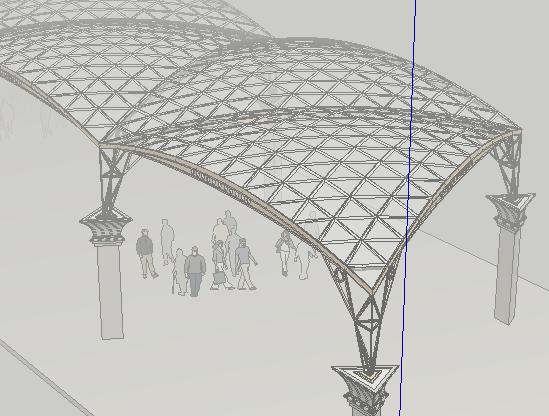Image resolution: width=549 pixels, height=416 pixels.
Task: Select the man in gray sweater and blue jeans
Action: pyautogui.click(x=195, y=271)
